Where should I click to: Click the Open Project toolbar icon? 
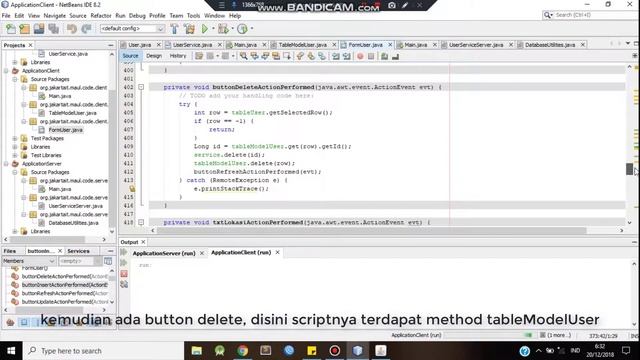tap(39, 29)
